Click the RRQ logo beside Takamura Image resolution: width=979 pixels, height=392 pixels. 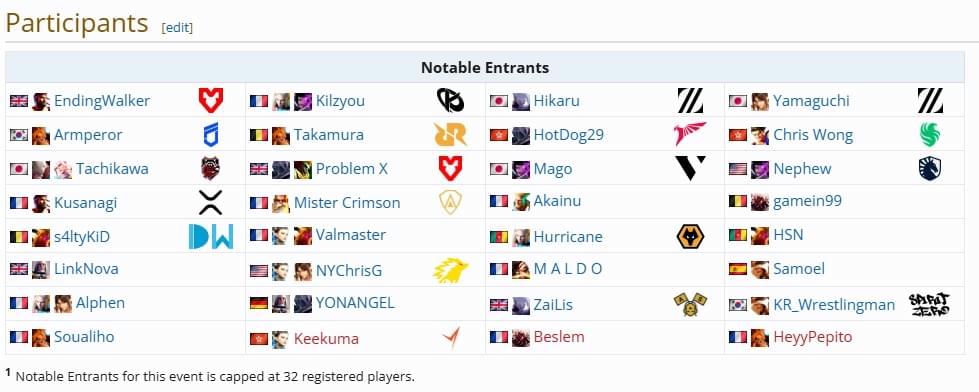450,135
